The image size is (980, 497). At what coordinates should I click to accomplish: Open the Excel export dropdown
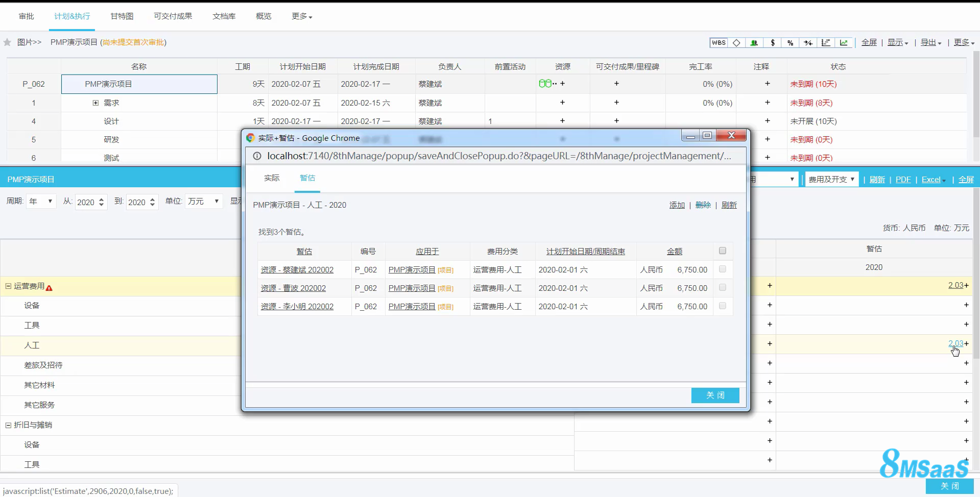[x=934, y=180]
